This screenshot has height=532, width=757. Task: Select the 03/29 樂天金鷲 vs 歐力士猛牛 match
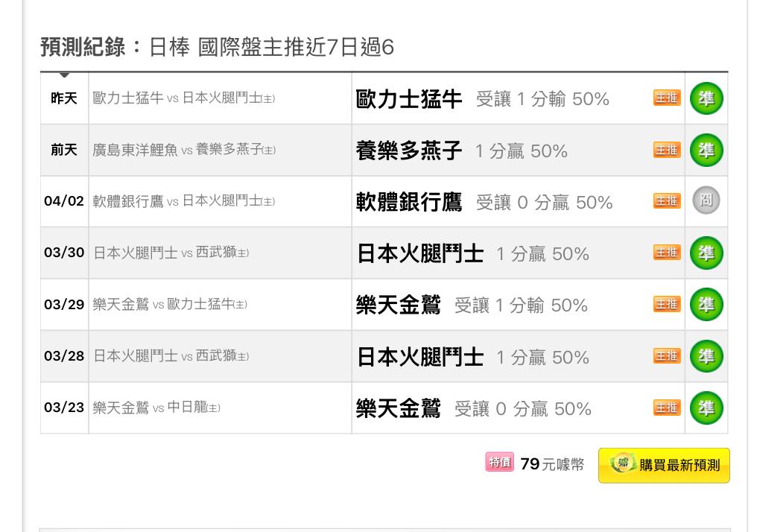pyautogui.click(x=169, y=304)
